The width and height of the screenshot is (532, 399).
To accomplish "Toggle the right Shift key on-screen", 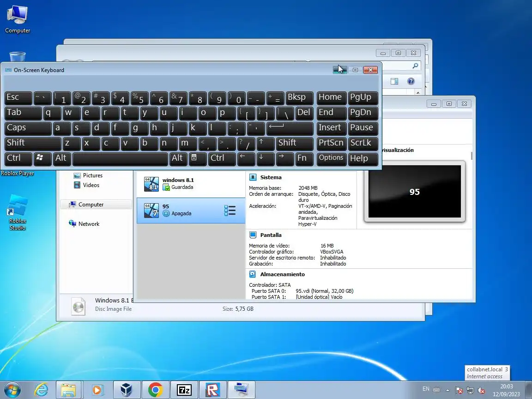I will (x=295, y=144).
